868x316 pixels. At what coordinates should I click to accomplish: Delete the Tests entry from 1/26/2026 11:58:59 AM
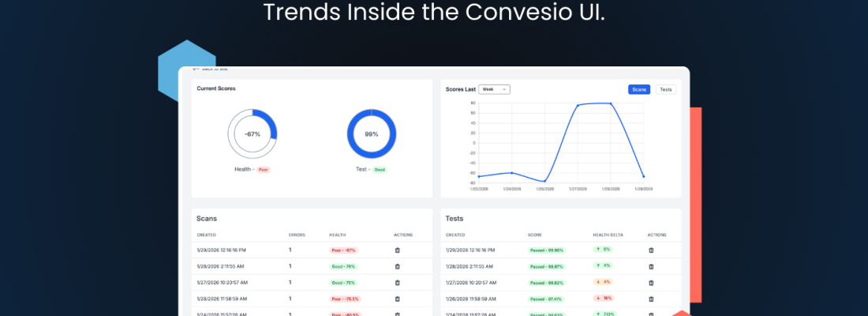click(651, 299)
